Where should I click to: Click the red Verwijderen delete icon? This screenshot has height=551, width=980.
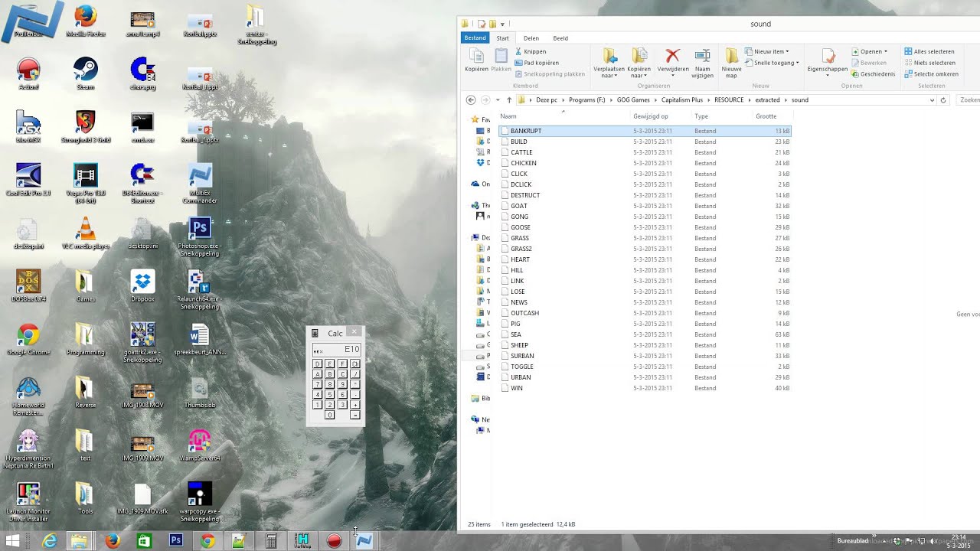click(x=672, y=56)
